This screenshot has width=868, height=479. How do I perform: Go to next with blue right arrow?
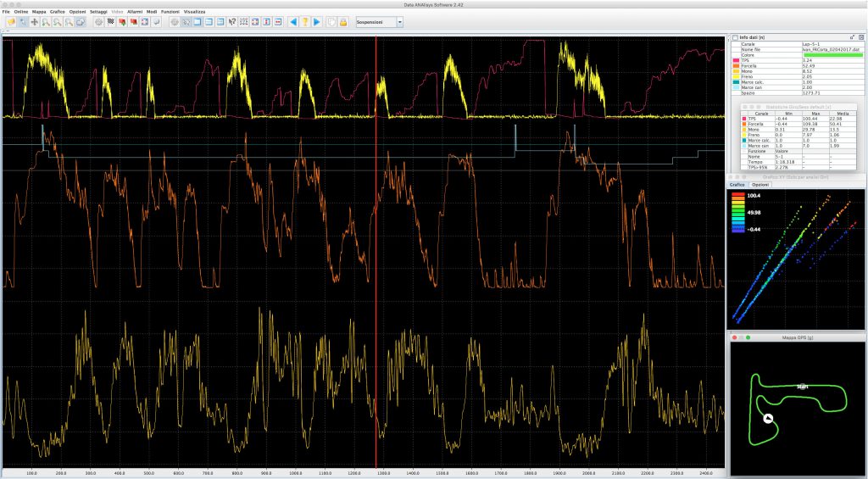tap(316, 21)
